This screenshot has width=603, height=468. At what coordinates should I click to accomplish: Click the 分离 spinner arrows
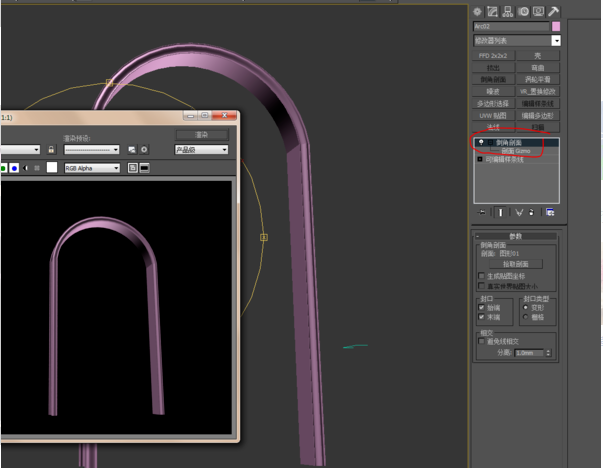548,353
